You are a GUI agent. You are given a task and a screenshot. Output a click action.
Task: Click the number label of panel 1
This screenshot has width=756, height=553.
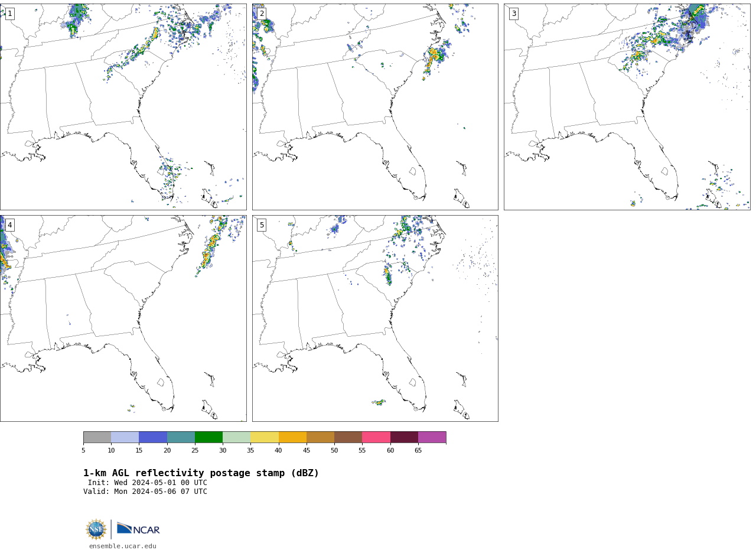9,14
